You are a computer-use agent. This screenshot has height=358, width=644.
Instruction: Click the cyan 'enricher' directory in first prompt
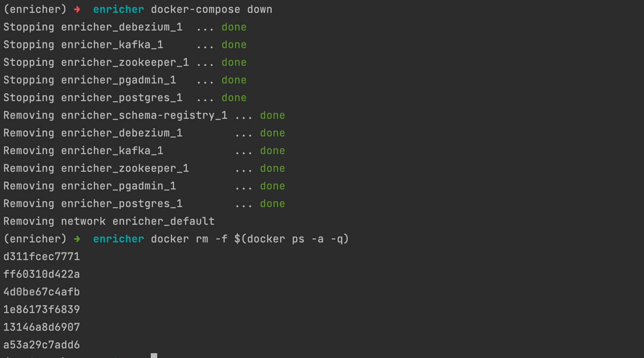point(119,9)
